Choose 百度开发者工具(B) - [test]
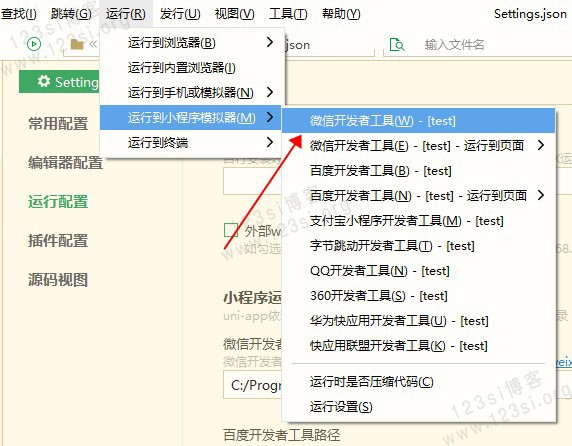The image size is (572, 446). click(418, 171)
